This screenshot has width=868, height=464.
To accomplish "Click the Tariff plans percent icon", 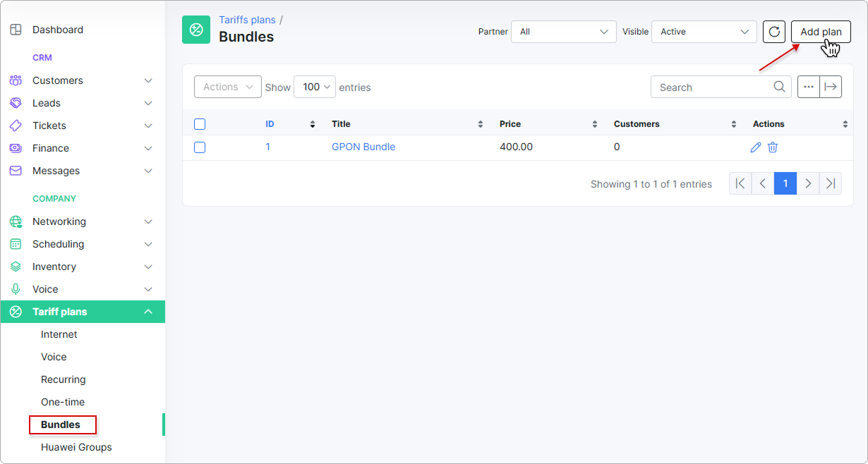I will click(16, 312).
